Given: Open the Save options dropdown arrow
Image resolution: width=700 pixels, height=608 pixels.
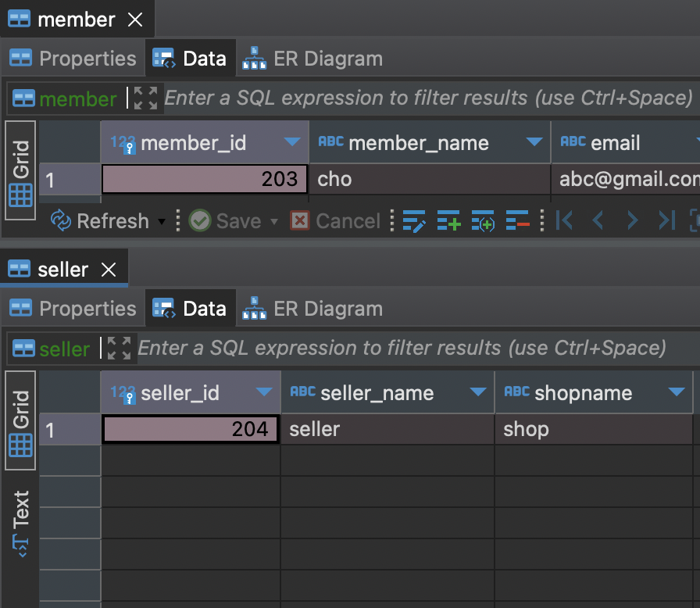Looking at the screenshot, I should [274, 221].
